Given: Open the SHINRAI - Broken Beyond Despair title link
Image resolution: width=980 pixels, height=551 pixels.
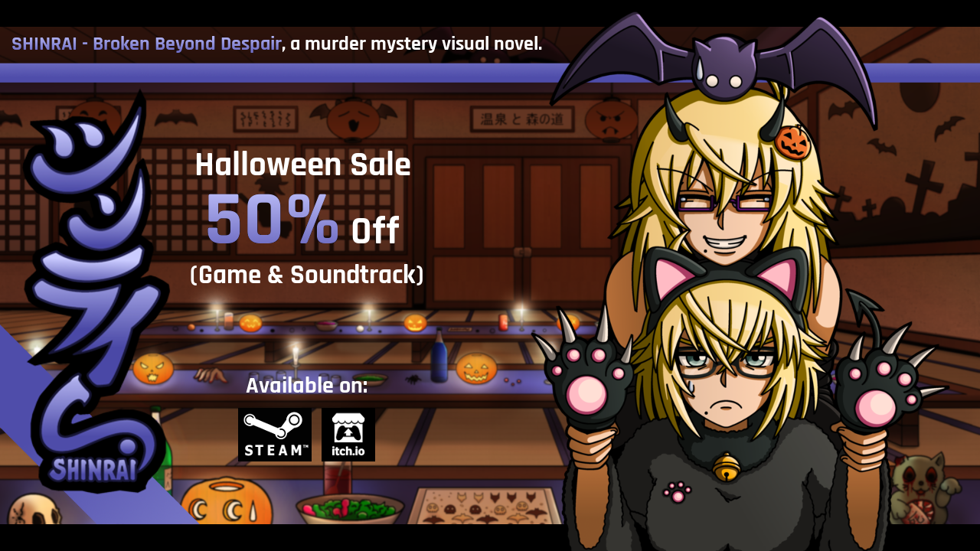Looking at the screenshot, I should coord(146,44).
